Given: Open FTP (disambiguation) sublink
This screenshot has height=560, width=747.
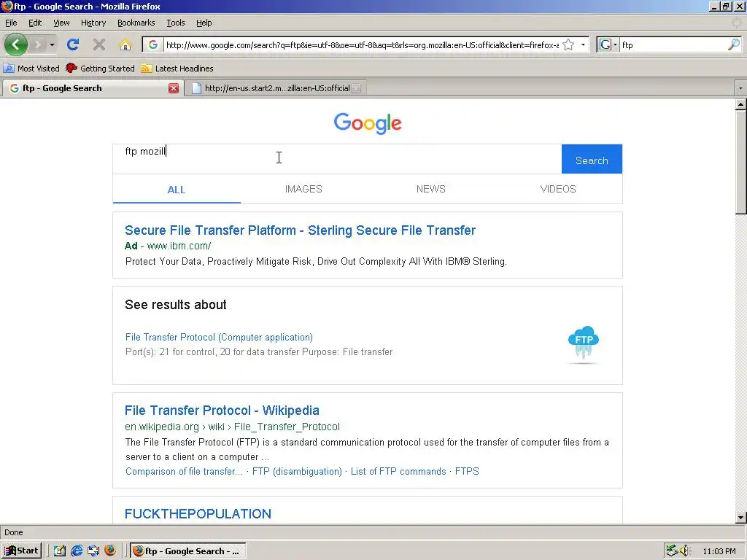Looking at the screenshot, I should coord(297,472).
